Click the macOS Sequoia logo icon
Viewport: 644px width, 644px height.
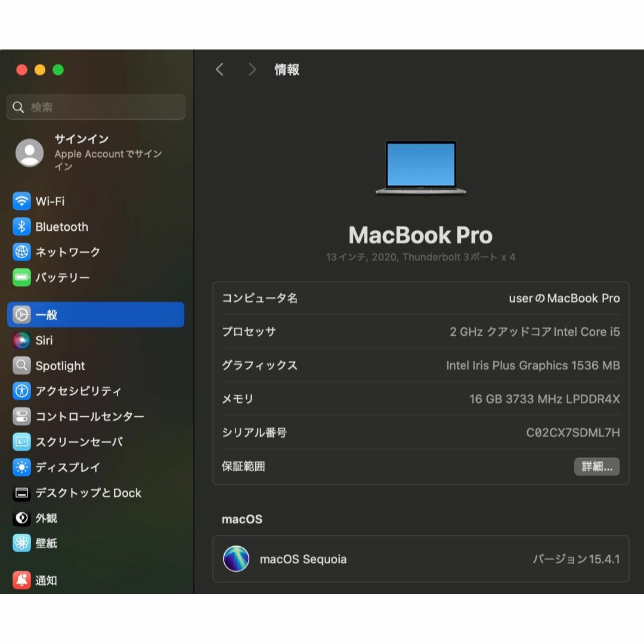coord(236,559)
